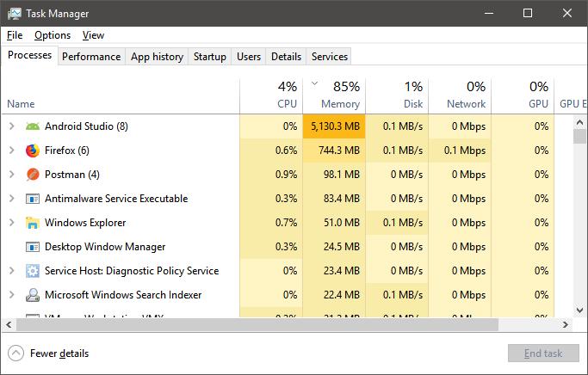588x375 pixels.
Task: Click the Service Host gear icon
Action: 33,271
